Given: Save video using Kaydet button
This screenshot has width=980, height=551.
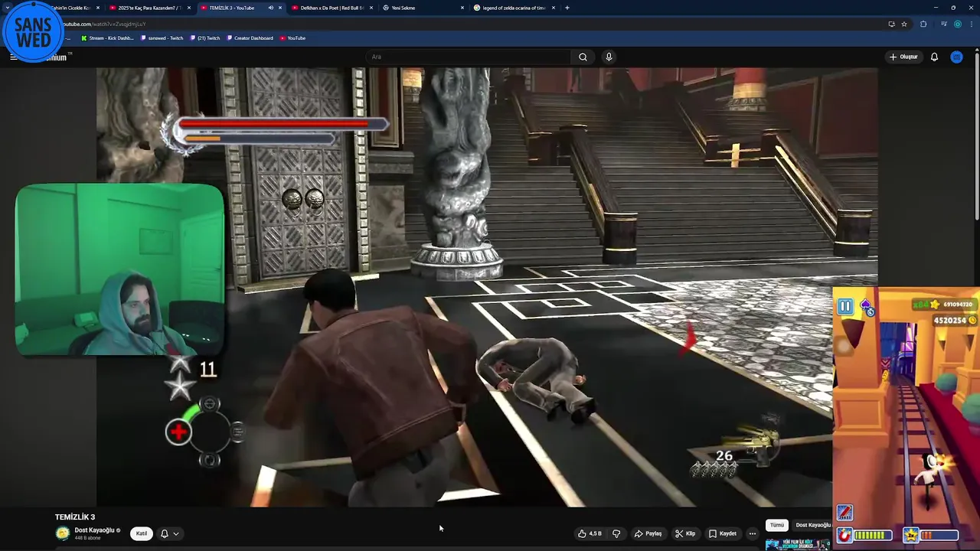Looking at the screenshot, I should [723, 533].
